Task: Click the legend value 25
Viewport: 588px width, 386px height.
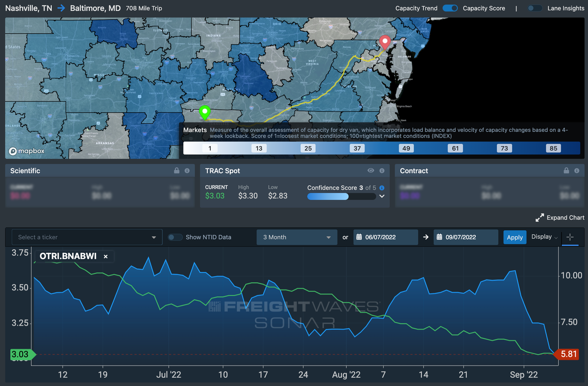Action: click(308, 148)
